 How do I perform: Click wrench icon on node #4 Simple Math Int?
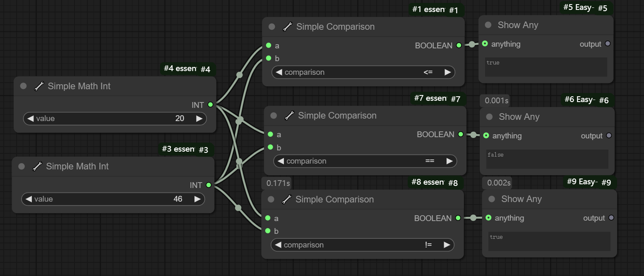coord(39,86)
